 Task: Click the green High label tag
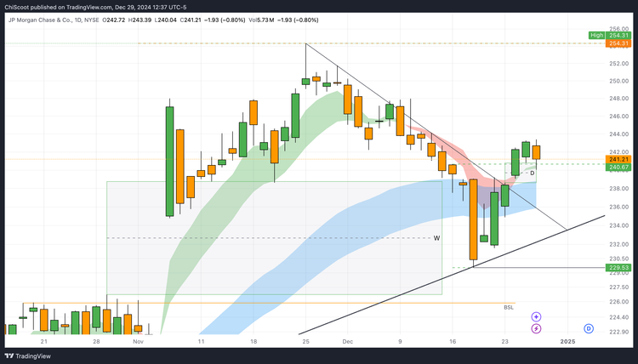[596, 36]
